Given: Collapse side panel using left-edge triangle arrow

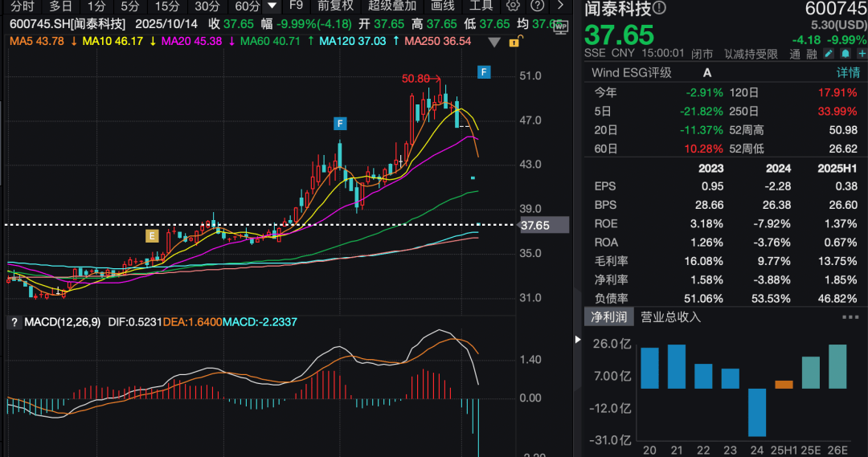Looking at the screenshot, I should click(x=578, y=340).
